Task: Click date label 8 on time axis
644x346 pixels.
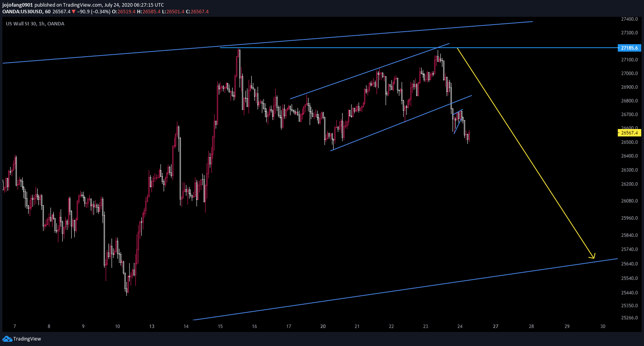Action: [x=49, y=326]
